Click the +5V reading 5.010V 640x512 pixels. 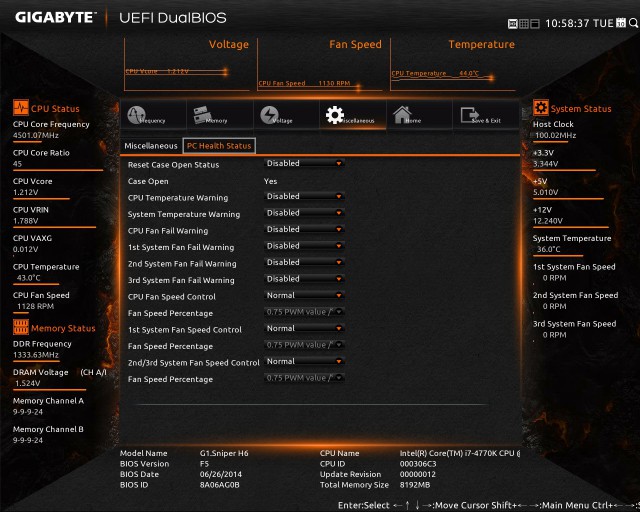[546, 192]
